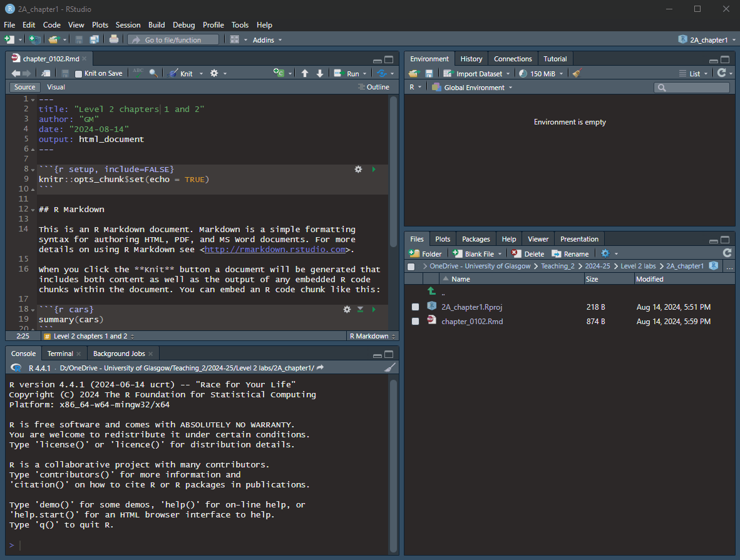Open Find/Replace magnifier in editor toolbar
The width and height of the screenshot is (740, 560).
tap(153, 73)
